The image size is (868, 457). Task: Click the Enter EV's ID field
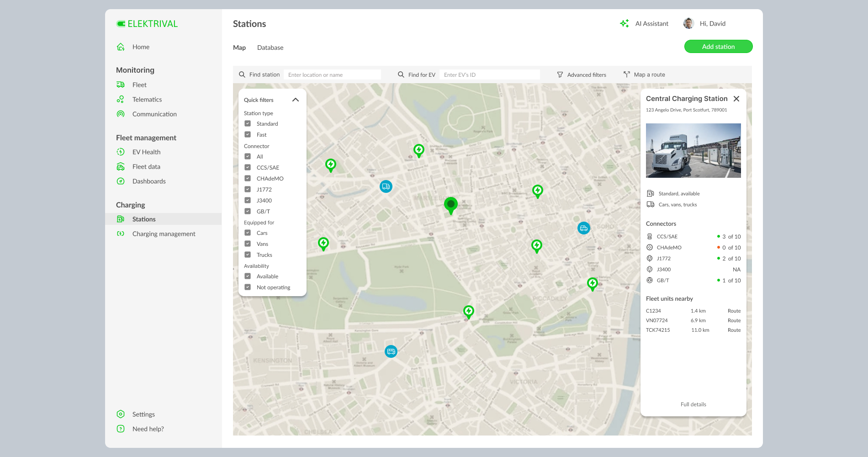click(x=489, y=74)
